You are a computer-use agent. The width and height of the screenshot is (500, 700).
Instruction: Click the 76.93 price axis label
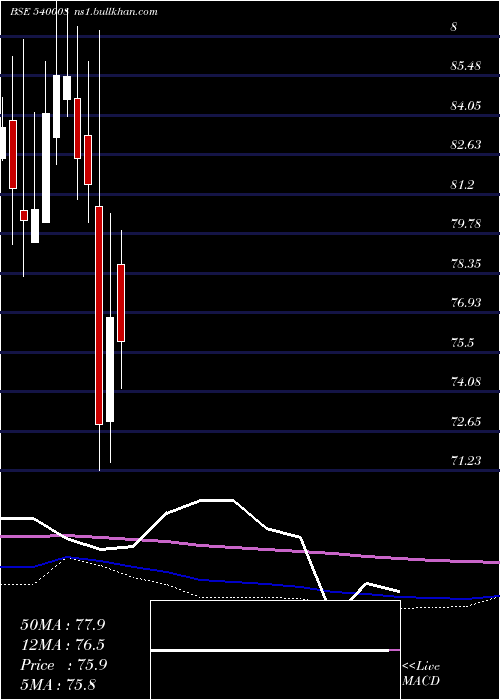(466, 303)
